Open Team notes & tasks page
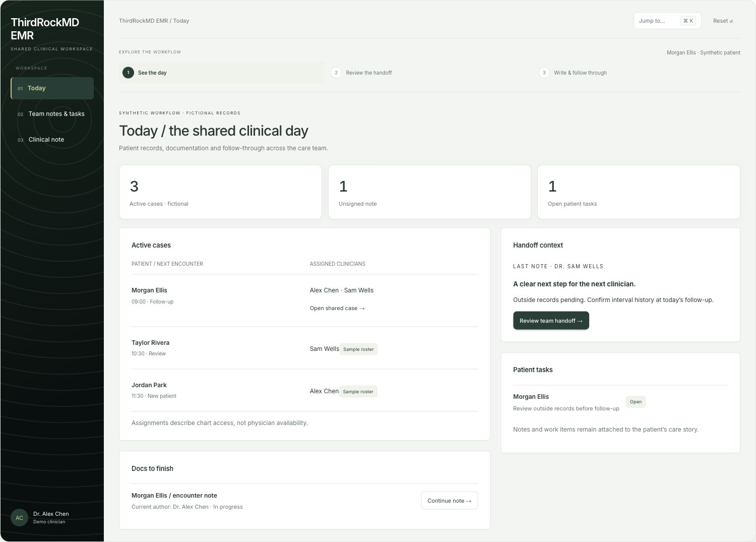 52,114
